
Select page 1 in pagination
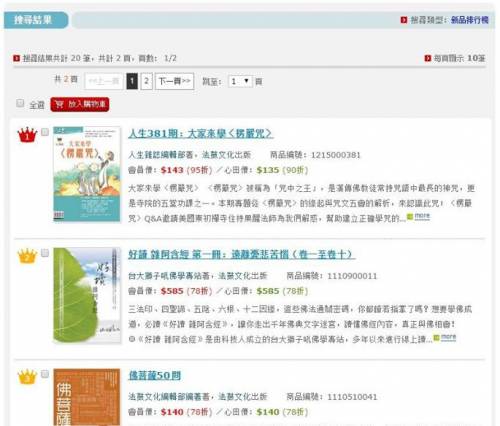click(132, 81)
